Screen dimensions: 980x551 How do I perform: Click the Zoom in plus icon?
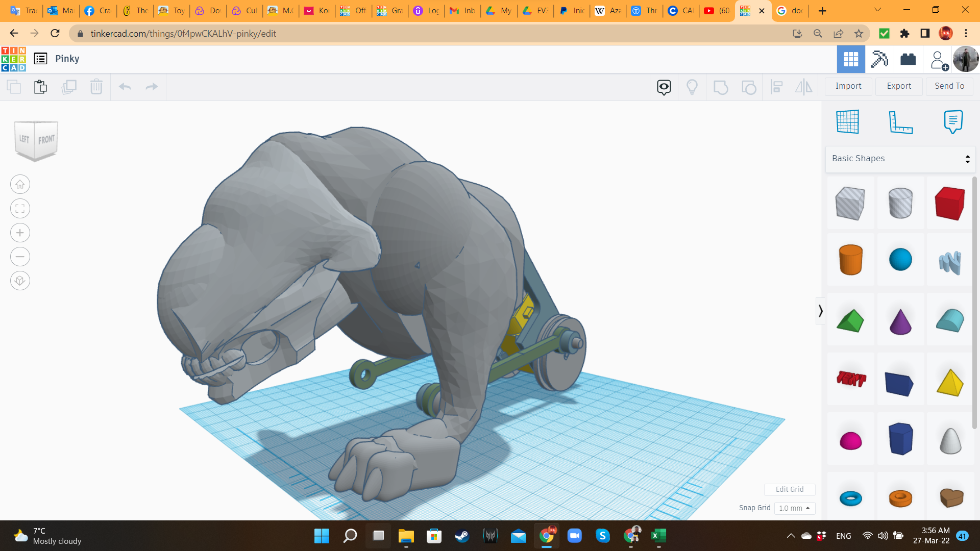tap(20, 233)
